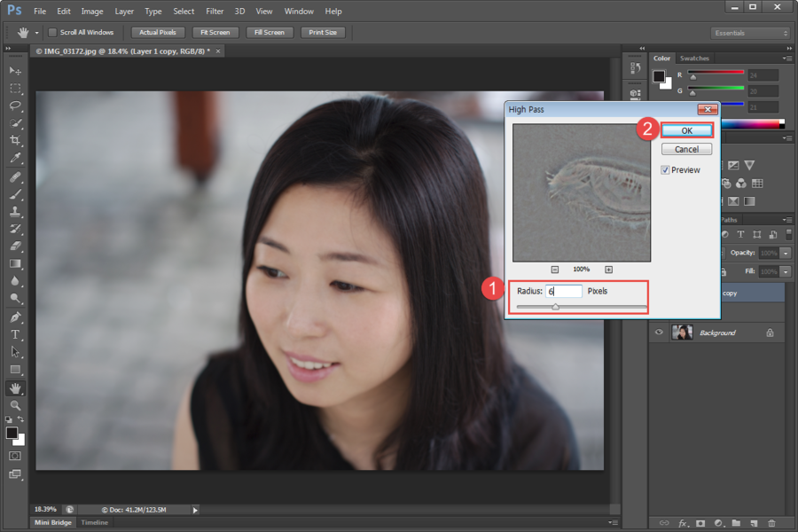Click the Background layer thumbnail
798x532 pixels.
click(682, 332)
